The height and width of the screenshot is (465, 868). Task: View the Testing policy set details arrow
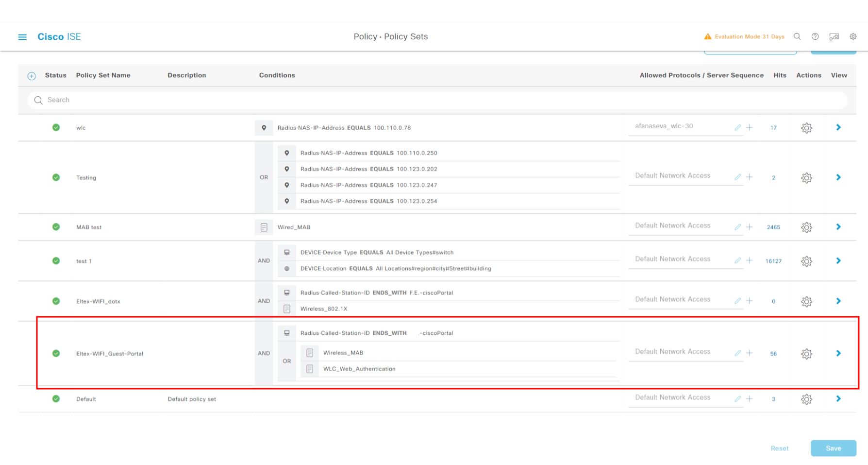point(838,177)
